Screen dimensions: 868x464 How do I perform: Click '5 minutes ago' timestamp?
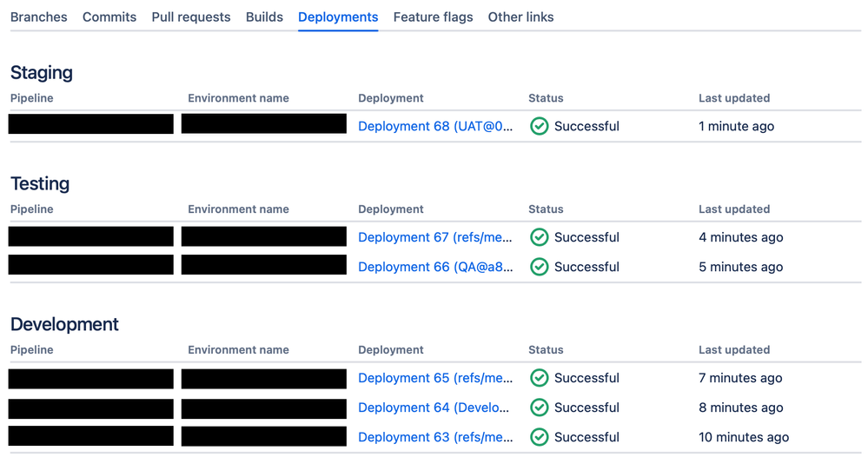[740, 267]
